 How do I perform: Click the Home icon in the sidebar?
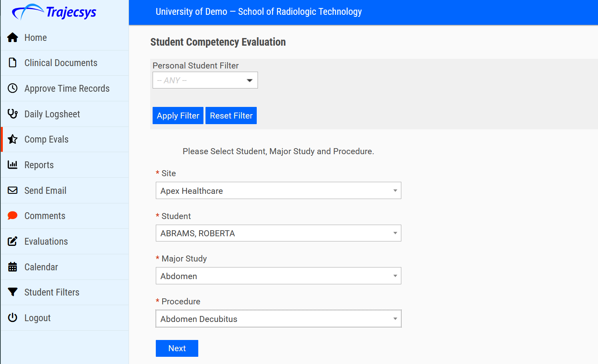[12, 37]
